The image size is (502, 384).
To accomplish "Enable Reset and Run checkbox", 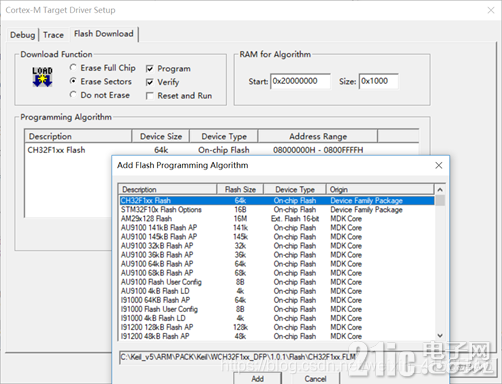I will point(150,96).
